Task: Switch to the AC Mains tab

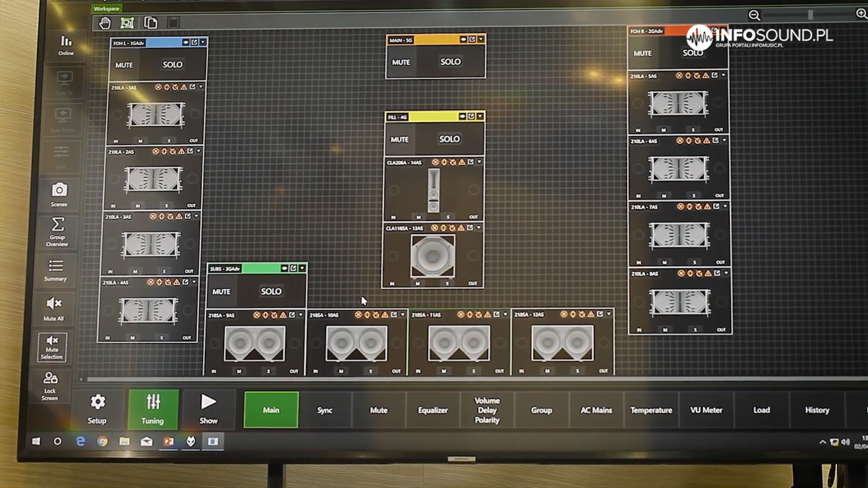Action: coord(596,410)
